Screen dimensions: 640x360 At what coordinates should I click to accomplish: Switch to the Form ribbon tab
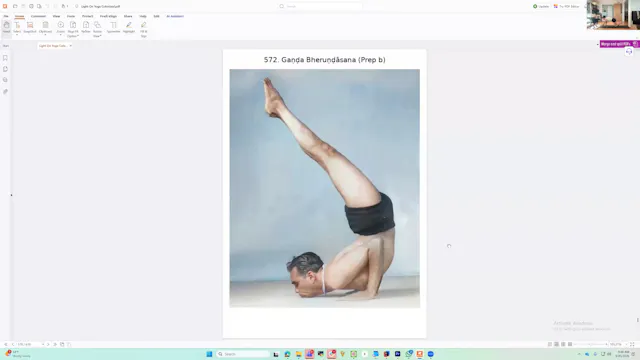(71, 16)
